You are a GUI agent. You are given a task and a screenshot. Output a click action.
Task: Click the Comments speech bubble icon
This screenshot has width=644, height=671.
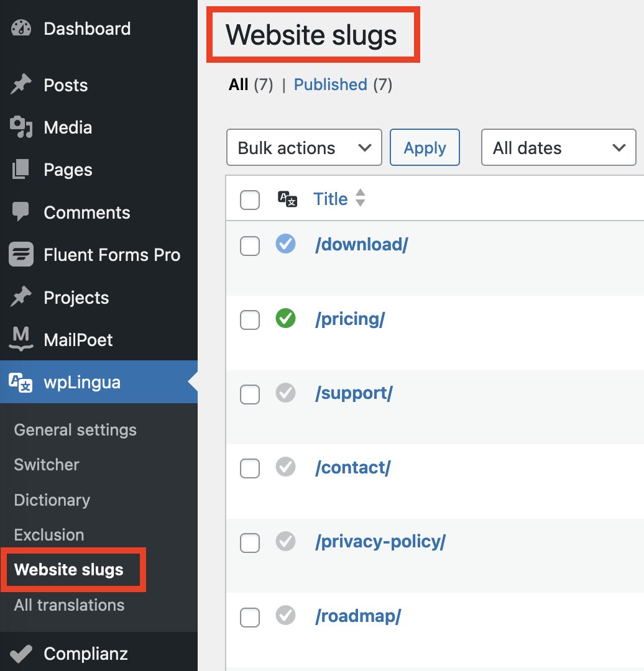21,212
